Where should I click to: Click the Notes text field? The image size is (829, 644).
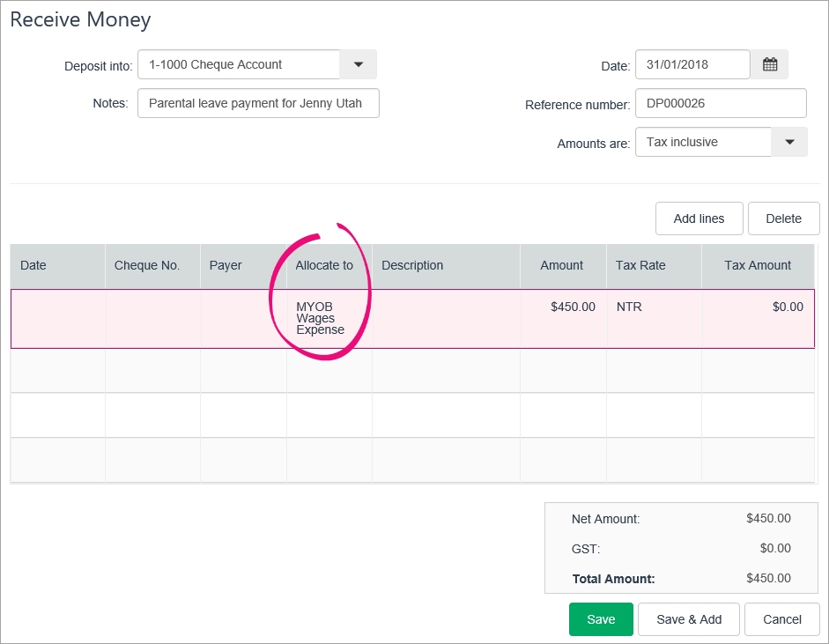pos(258,103)
